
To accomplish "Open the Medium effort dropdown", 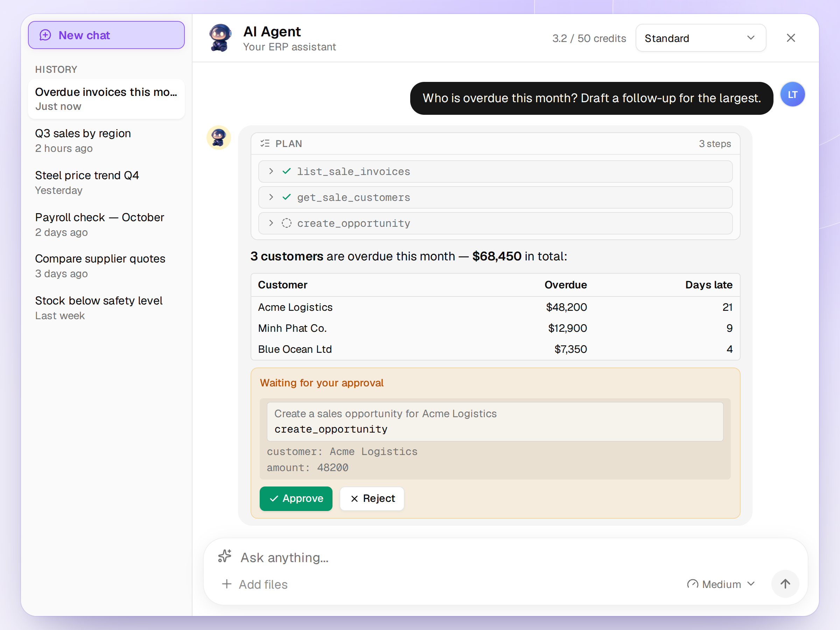I will 721,584.
